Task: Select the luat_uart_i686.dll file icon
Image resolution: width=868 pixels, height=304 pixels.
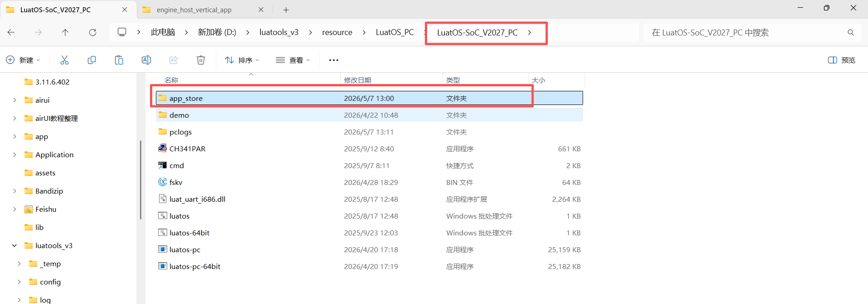Action: (x=162, y=199)
